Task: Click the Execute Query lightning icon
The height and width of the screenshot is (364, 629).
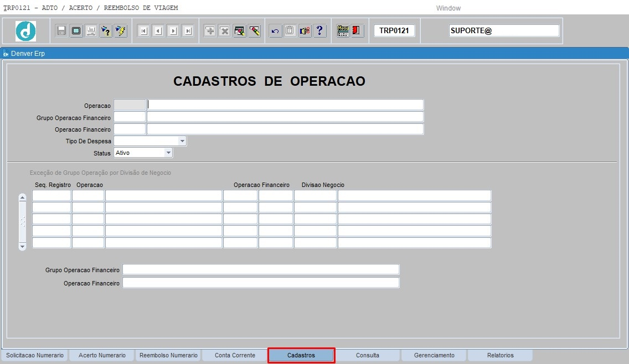Action: click(121, 31)
